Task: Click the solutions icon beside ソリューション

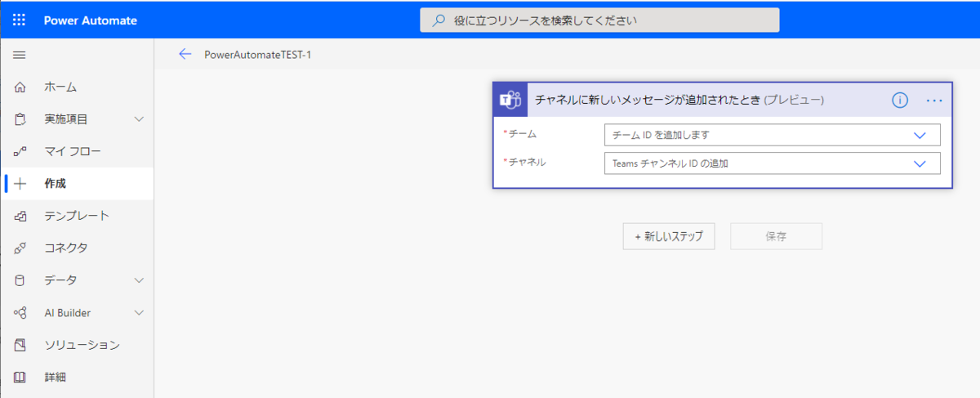Action: pos(20,345)
